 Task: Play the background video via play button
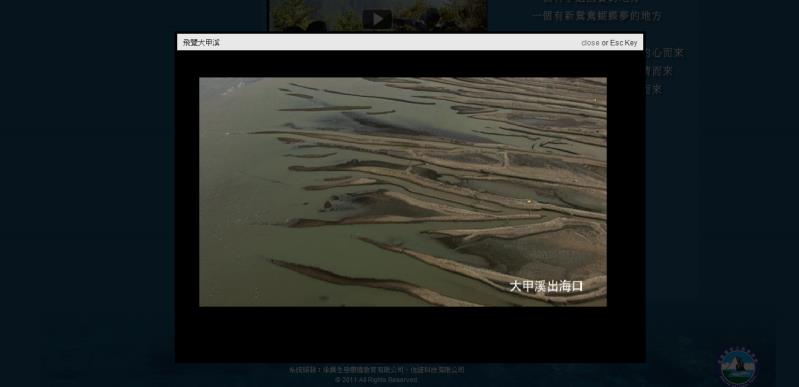[x=377, y=19]
